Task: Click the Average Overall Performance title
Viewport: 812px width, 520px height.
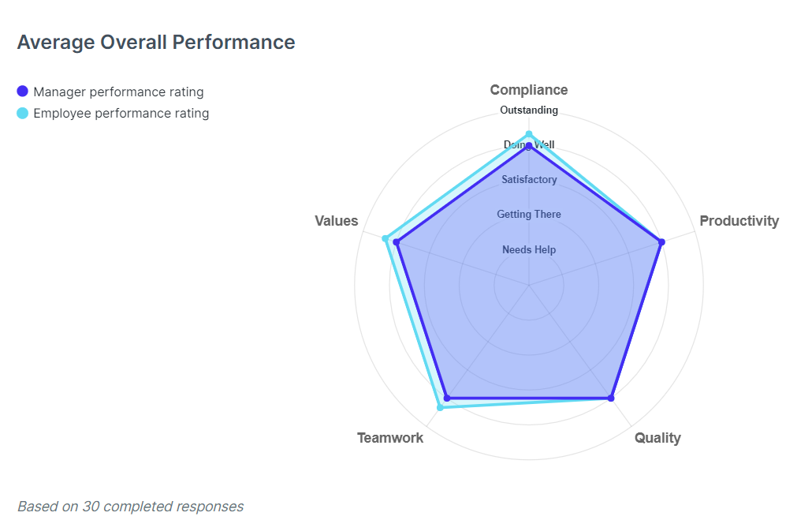Action: [156, 43]
